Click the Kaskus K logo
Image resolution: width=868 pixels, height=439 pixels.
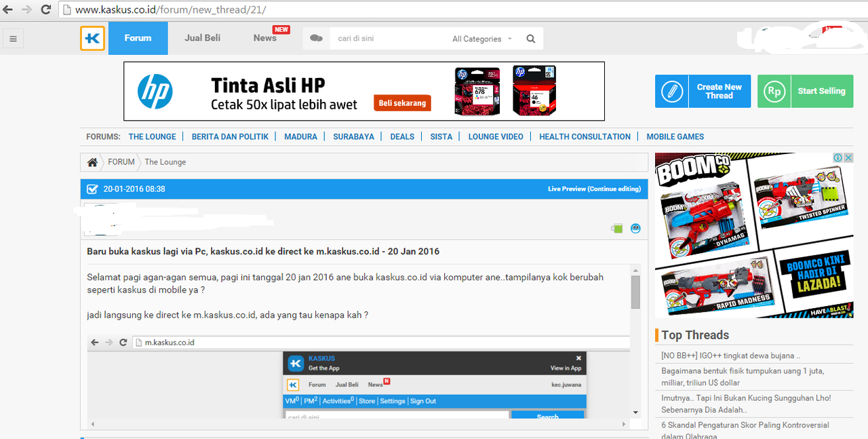(92, 39)
